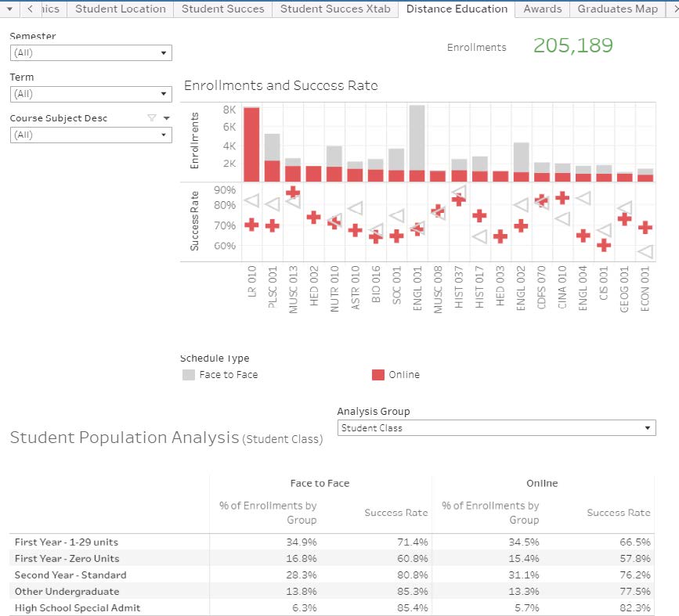679x616 pixels.
Task: Click the red plus marker for MUSC 013
Action: click(292, 192)
